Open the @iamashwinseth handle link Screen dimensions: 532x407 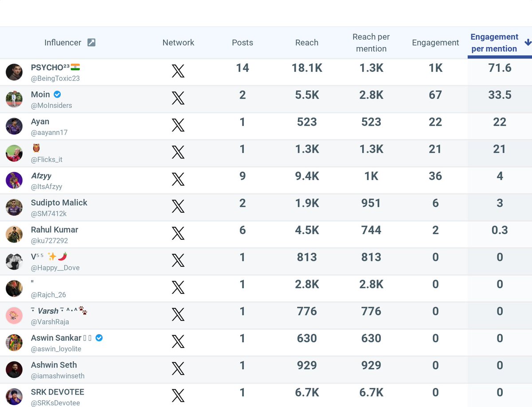58,376
